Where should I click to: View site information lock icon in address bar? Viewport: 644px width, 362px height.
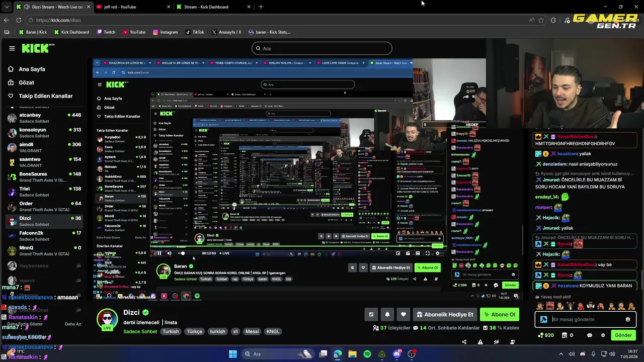click(31, 20)
